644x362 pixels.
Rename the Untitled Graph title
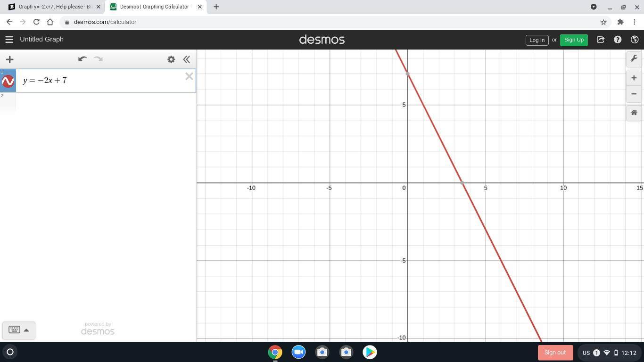[x=41, y=40]
